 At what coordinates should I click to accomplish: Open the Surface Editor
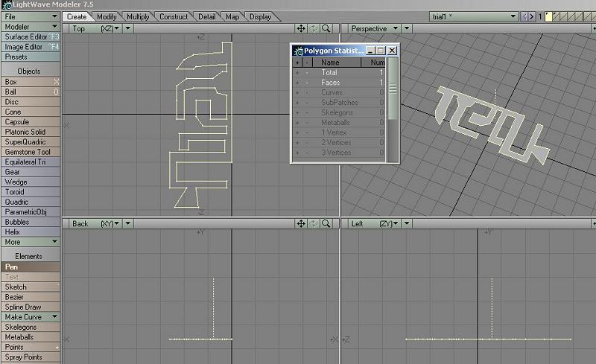[x=26, y=36]
